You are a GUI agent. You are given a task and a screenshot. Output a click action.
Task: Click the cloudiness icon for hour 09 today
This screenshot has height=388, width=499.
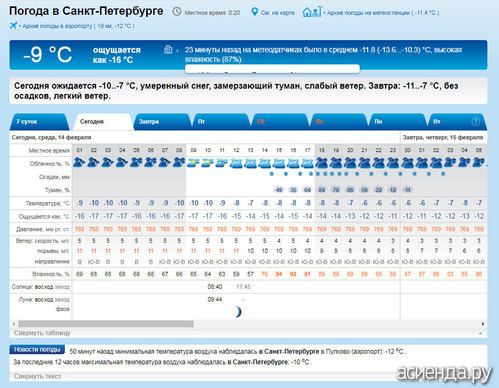coord(193,163)
